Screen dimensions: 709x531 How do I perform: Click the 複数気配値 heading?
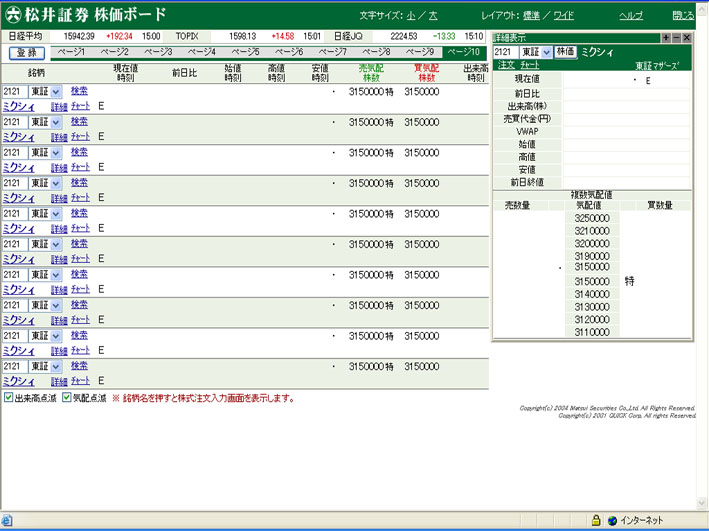(591, 195)
